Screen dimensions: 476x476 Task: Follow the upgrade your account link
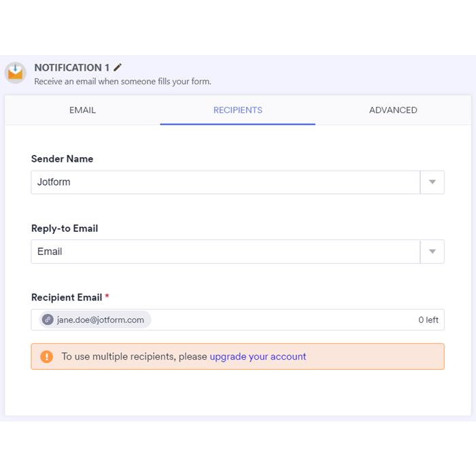pos(258,356)
